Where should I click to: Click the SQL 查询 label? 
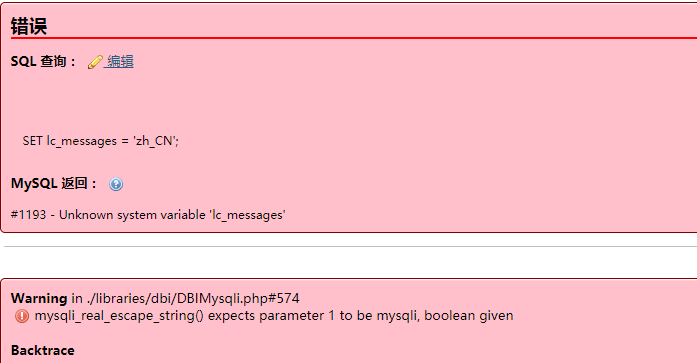pos(43,61)
